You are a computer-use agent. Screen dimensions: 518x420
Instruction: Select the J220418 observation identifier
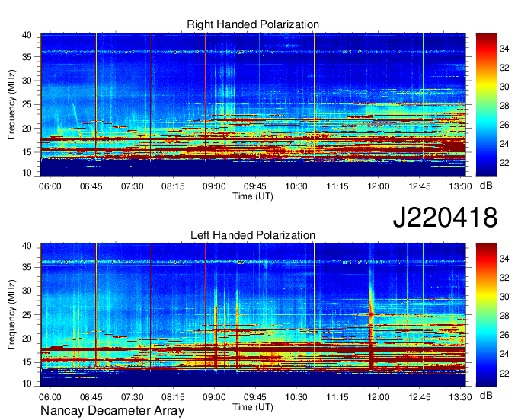pos(445,218)
